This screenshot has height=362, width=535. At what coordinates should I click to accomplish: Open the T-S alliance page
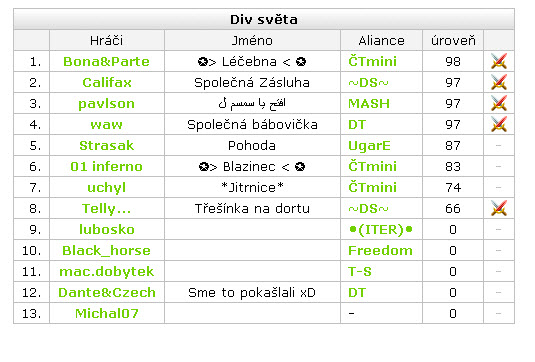pyautogui.click(x=360, y=272)
